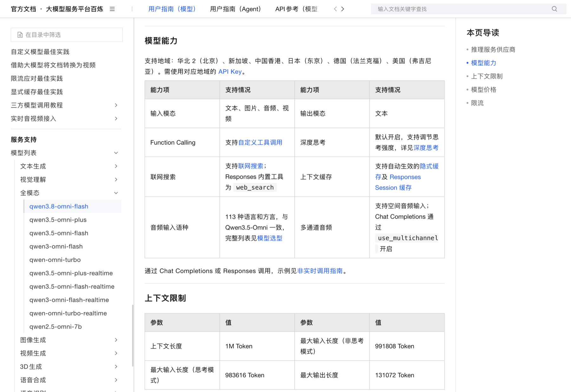This screenshot has width=571, height=392.
Task: Select qwen3.5-omni-plus in sidebar
Action: pyautogui.click(x=58, y=220)
